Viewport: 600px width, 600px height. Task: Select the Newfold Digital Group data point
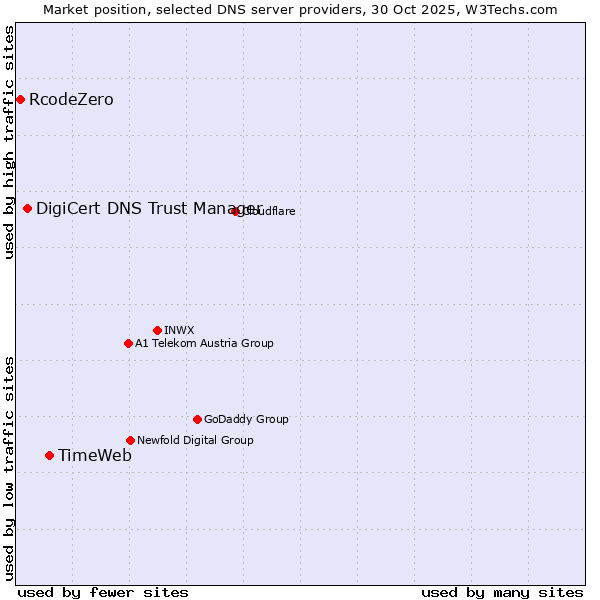coord(130,440)
